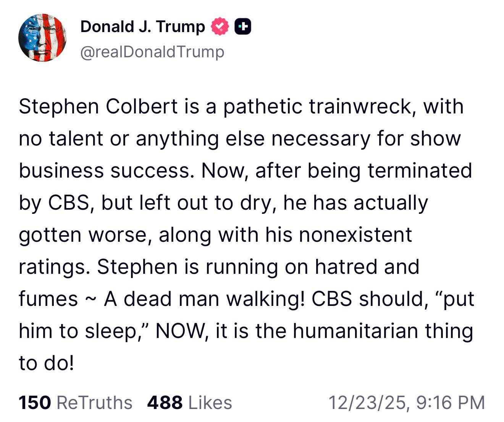The width and height of the screenshot is (504, 422).
Task: Click the red verified checkmark badge
Action: (x=220, y=27)
